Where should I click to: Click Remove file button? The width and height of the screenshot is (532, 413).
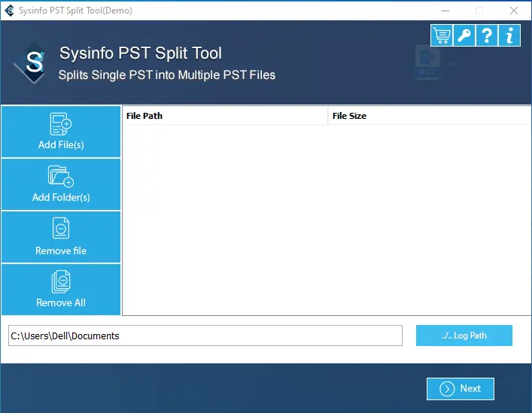[x=61, y=237]
